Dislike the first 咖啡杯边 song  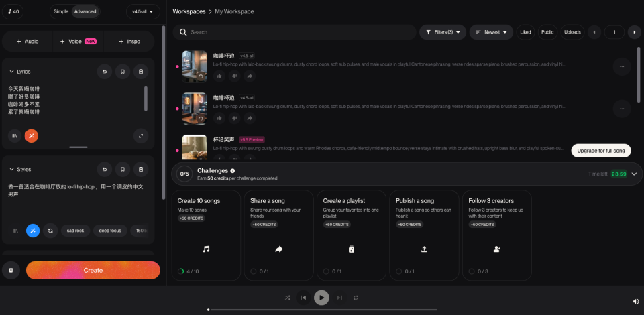(234, 76)
